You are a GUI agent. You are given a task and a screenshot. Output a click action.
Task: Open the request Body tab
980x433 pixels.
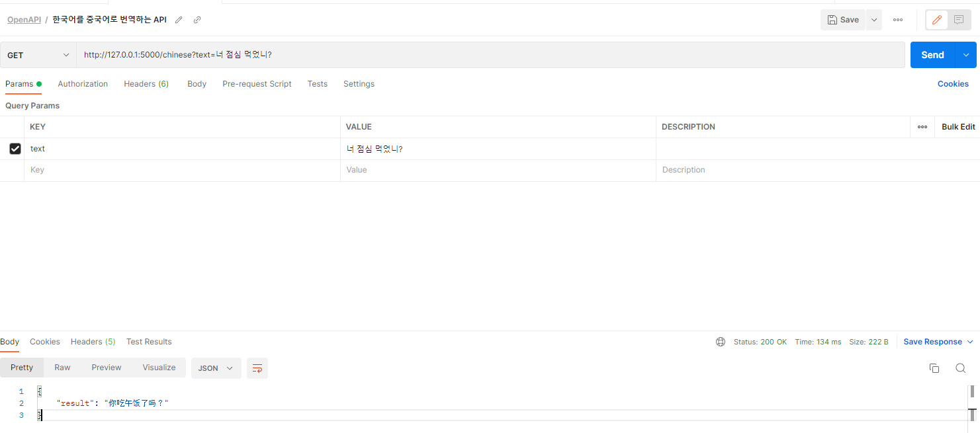tap(197, 84)
